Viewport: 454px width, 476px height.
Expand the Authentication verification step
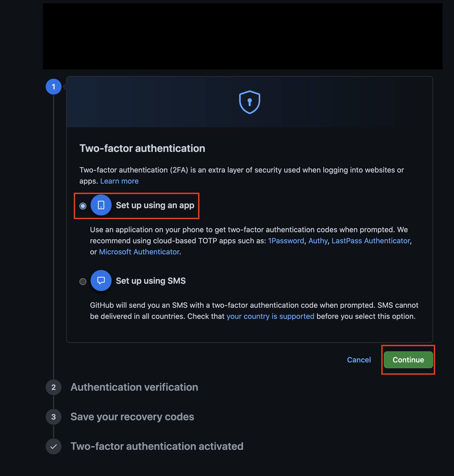(134, 387)
